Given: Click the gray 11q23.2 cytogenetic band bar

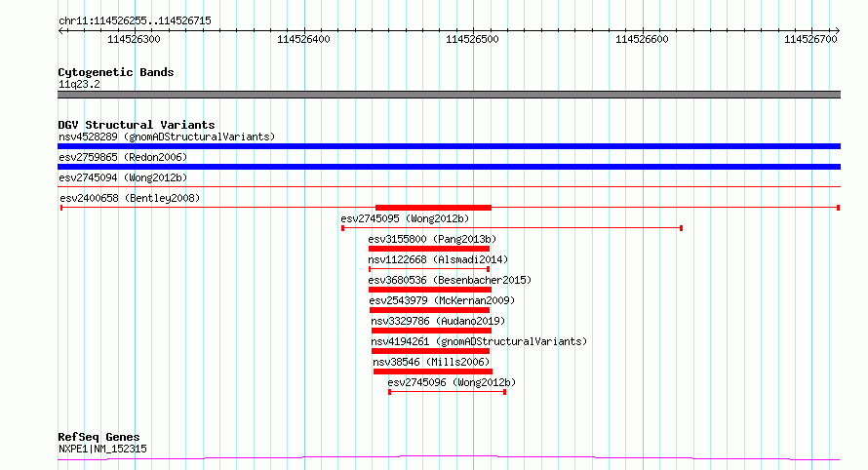Looking at the screenshot, I should point(449,95).
